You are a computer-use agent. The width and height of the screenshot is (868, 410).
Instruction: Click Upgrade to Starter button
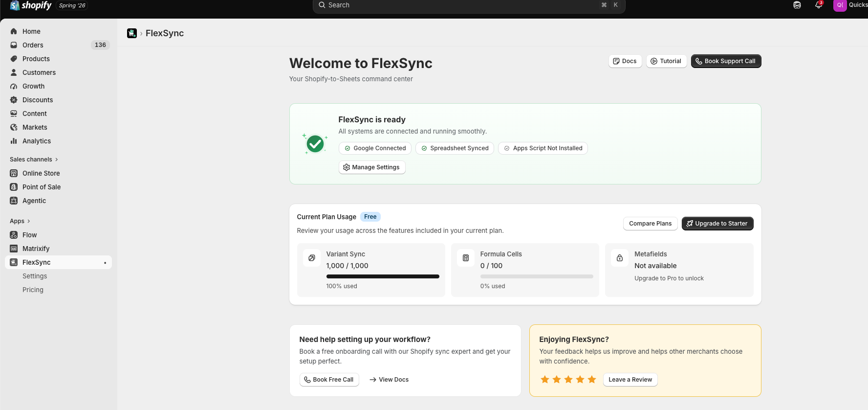(x=717, y=224)
